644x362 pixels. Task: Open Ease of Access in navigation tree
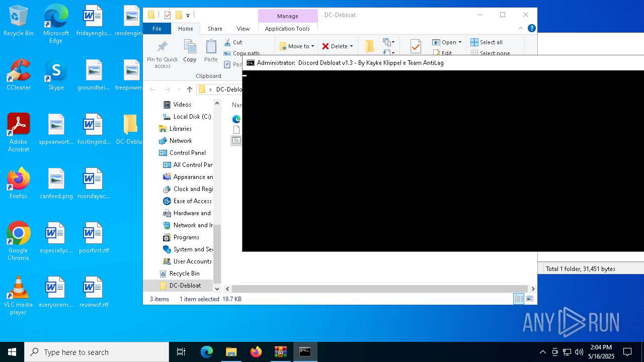tap(188, 201)
